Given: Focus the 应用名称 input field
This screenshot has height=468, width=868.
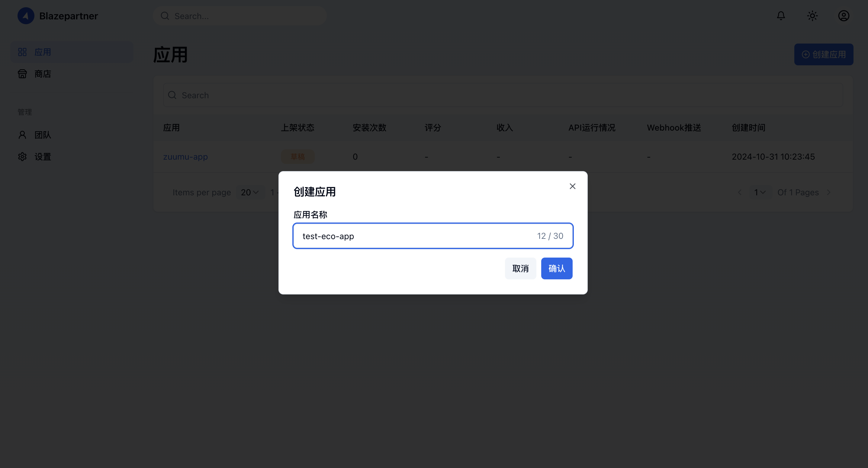Looking at the screenshot, I should pos(433,236).
